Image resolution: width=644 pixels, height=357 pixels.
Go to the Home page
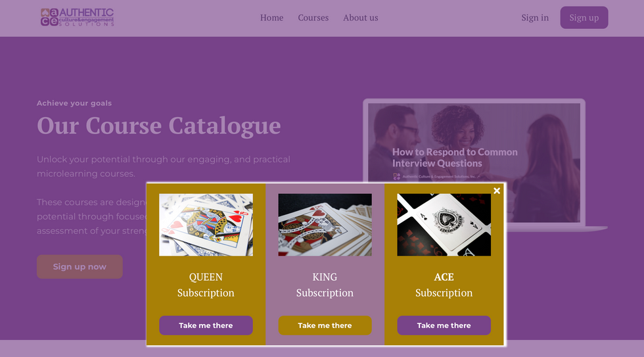pyautogui.click(x=271, y=18)
